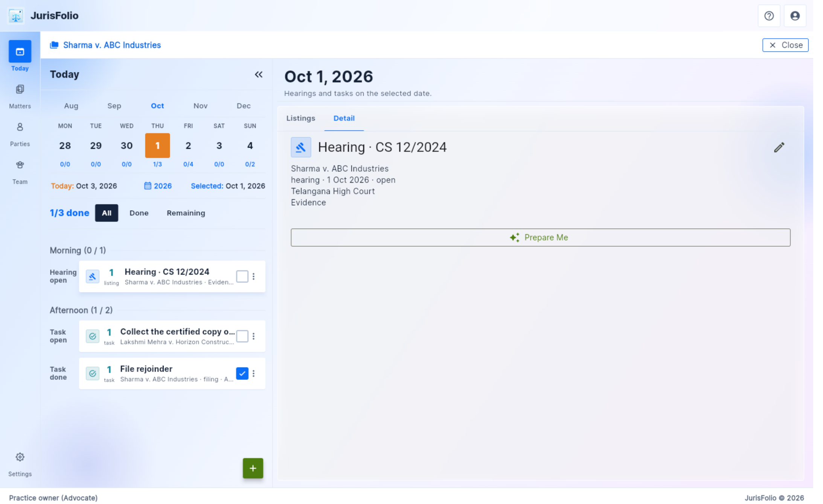823x504 pixels.
Task: Click the task icon on Collect certified copy card
Action: tap(92, 336)
